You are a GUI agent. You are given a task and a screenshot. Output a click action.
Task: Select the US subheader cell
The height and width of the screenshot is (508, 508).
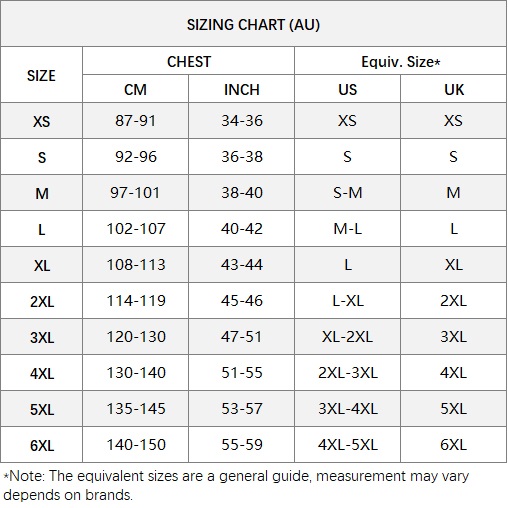pyautogui.click(x=347, y=90)
